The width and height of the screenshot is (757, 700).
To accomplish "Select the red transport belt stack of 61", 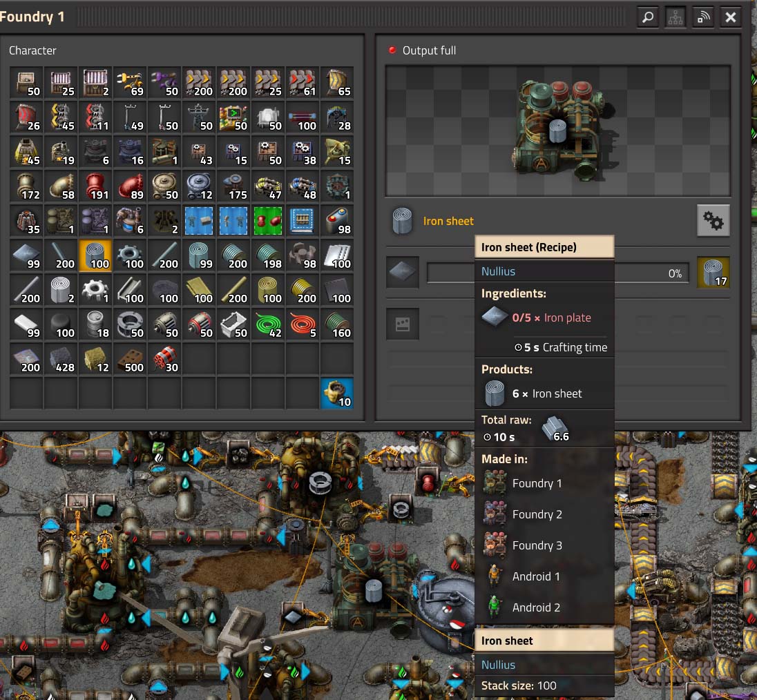I will click(x=303, y=83).
